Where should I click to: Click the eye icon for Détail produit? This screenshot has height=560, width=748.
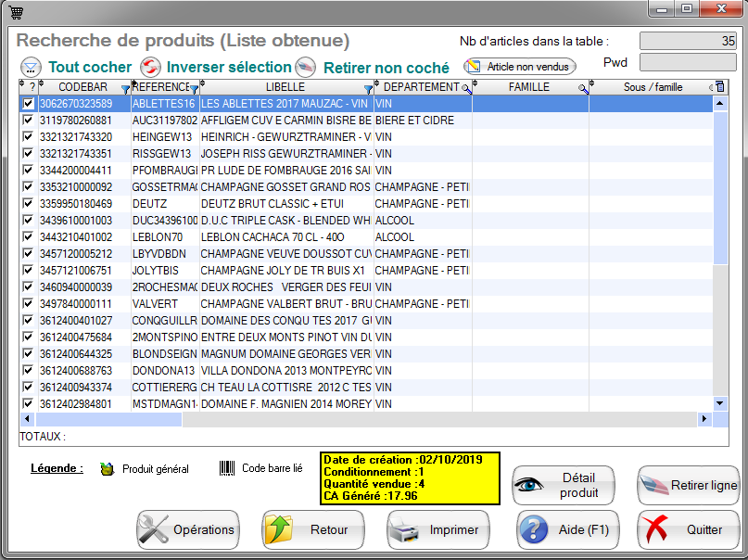click(530, 485)
